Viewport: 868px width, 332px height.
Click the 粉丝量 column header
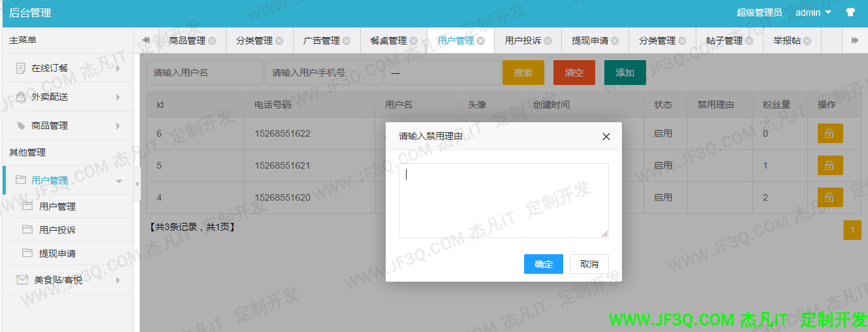(x=777, y=105)
